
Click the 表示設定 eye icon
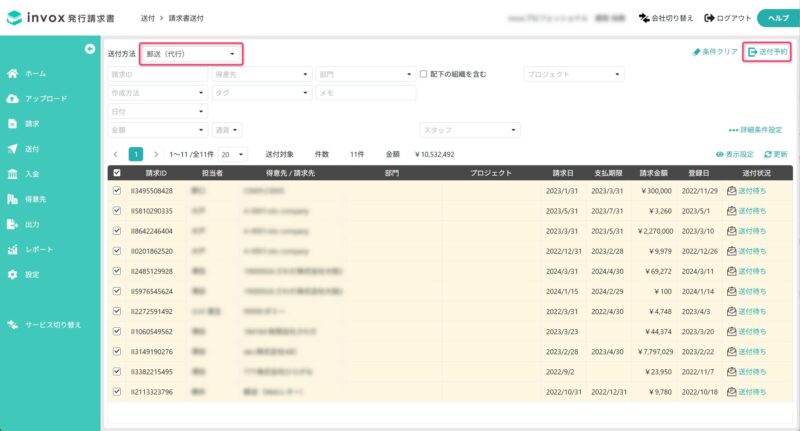(719, 154)
